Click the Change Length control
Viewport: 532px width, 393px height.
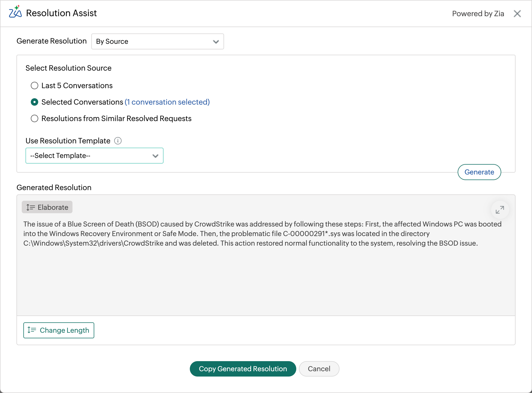coord(59,330)
